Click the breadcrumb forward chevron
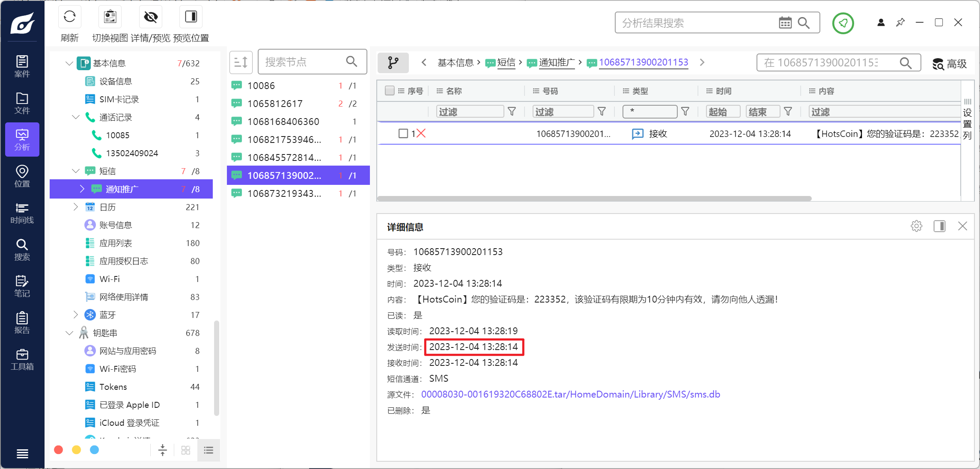Image resolution: width=980 pixels, height=469 pixels. (702, 62)
